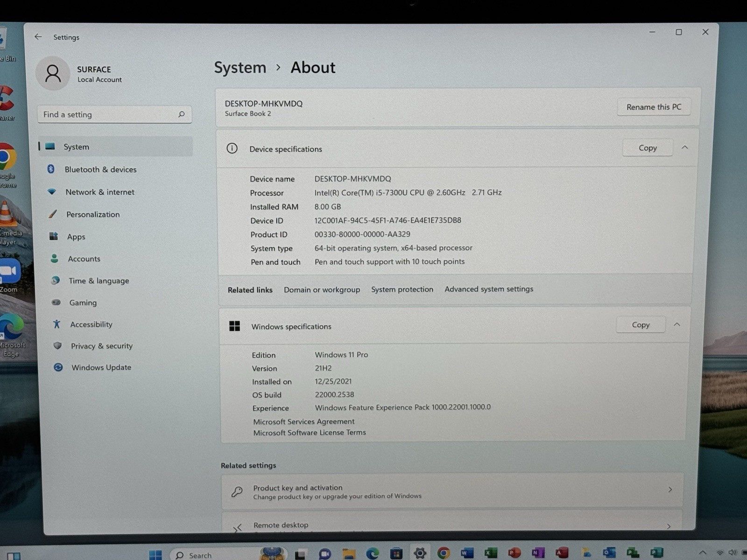The image size is (747, 560).
Task: Click the volume icon in the system tray
Action: point(732,553)
